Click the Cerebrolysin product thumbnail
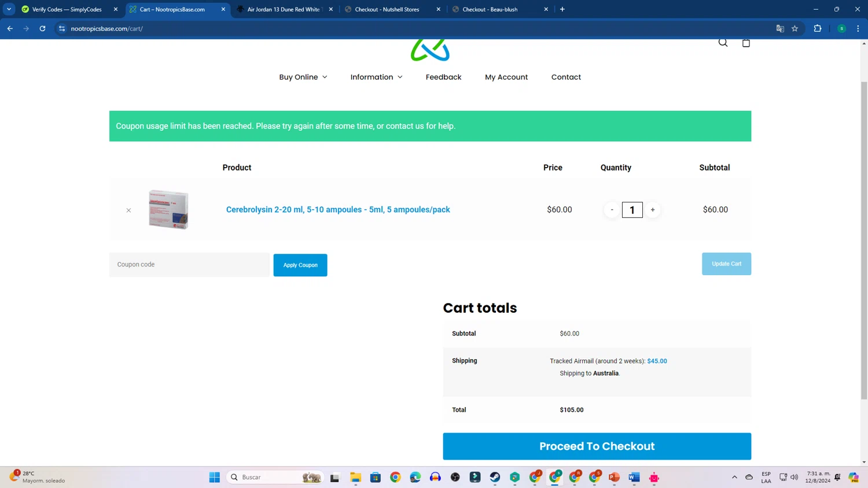The height and width of the screenshot is (488, 868). coord(168,209)
